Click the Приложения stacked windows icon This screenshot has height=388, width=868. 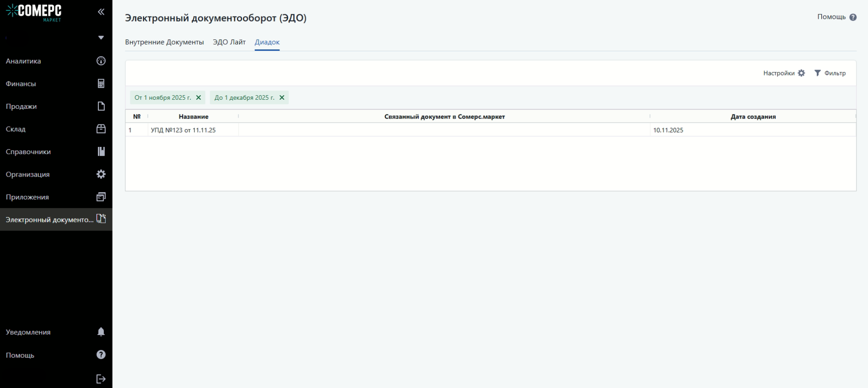[x=101, y=197]
